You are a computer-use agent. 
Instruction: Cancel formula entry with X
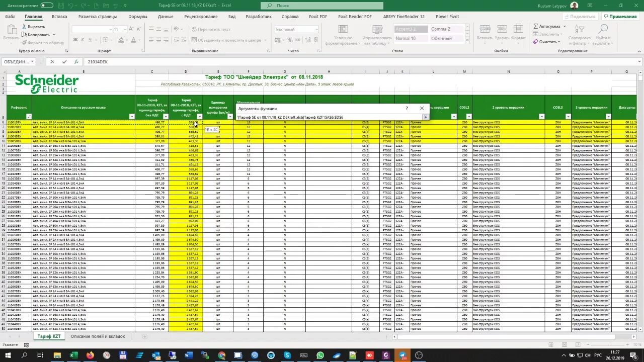pyautogui.click(x=52, y=62)
